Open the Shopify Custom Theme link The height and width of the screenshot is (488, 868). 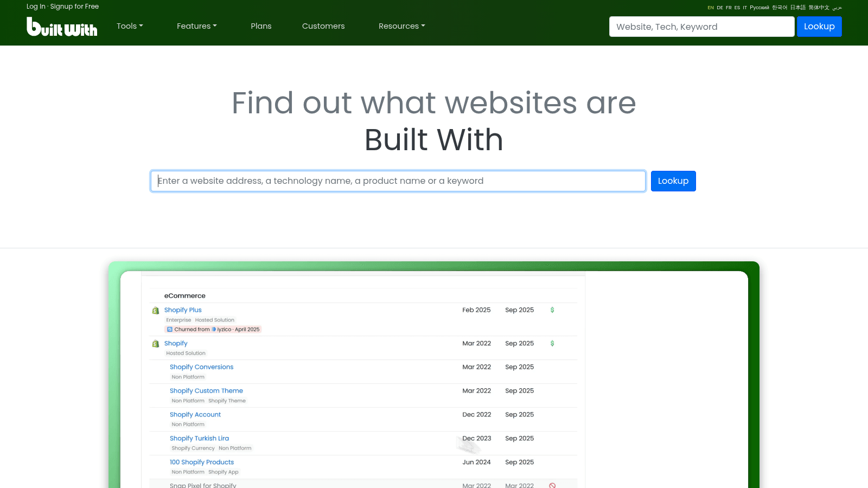coord(206,391)
